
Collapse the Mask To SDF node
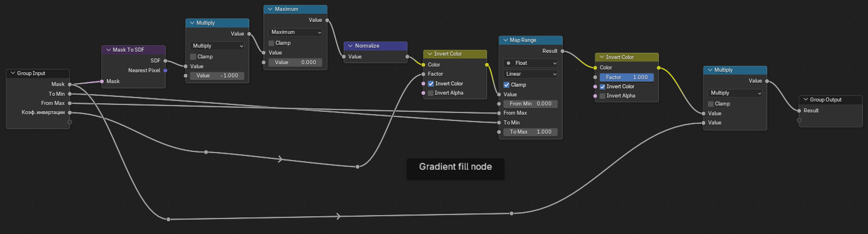click(x=108, y=50)
